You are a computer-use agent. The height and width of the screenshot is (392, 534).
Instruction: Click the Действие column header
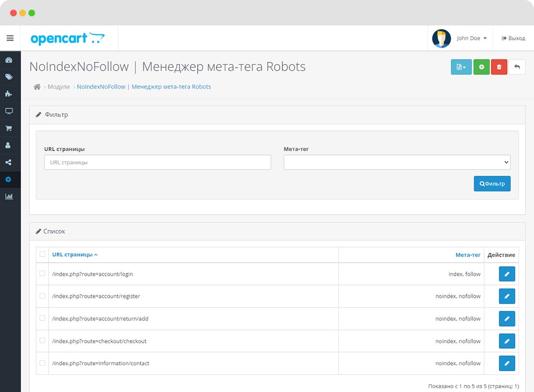(501, 255)
